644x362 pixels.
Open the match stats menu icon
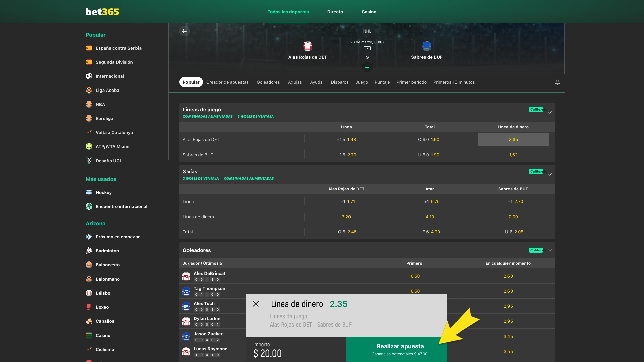coord(367,68)
